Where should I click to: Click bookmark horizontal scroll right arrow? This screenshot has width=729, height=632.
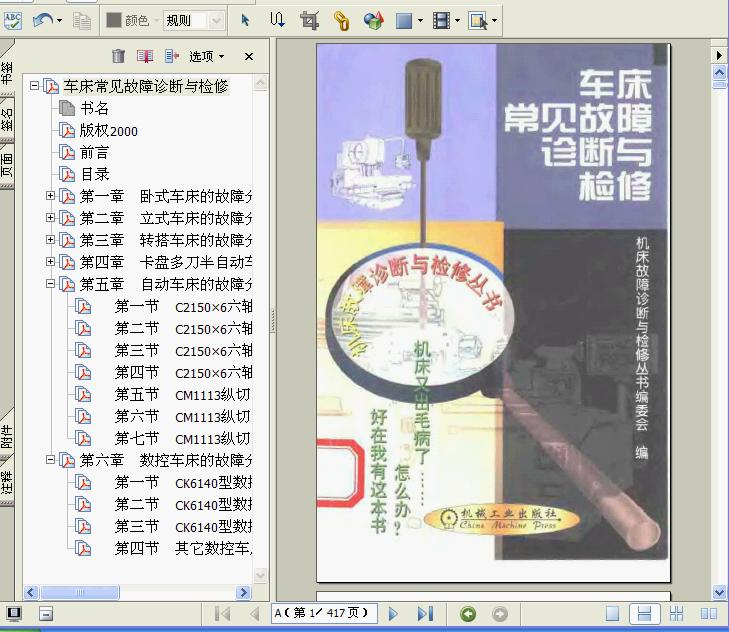(x=244, y=592)
